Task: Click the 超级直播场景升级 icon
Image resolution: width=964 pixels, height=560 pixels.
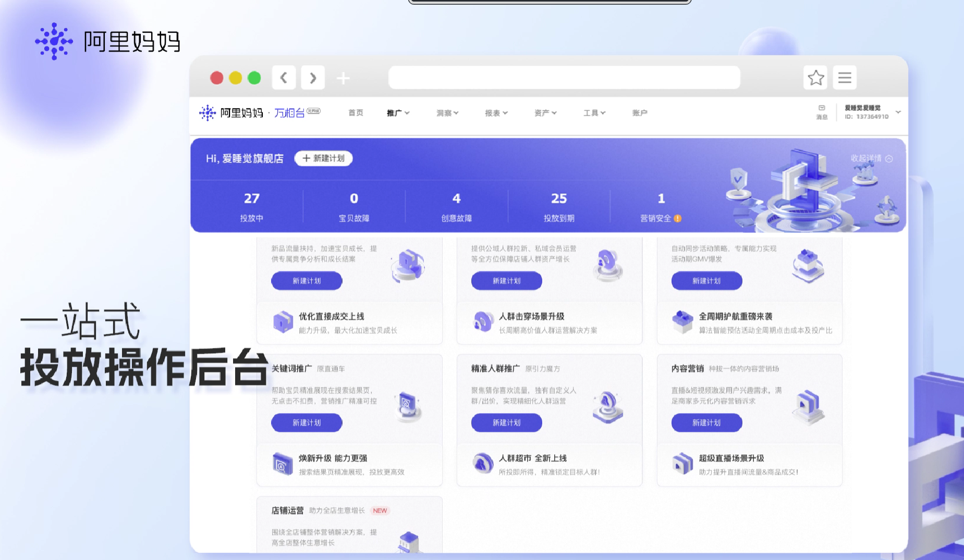Action: click(682, 464)
